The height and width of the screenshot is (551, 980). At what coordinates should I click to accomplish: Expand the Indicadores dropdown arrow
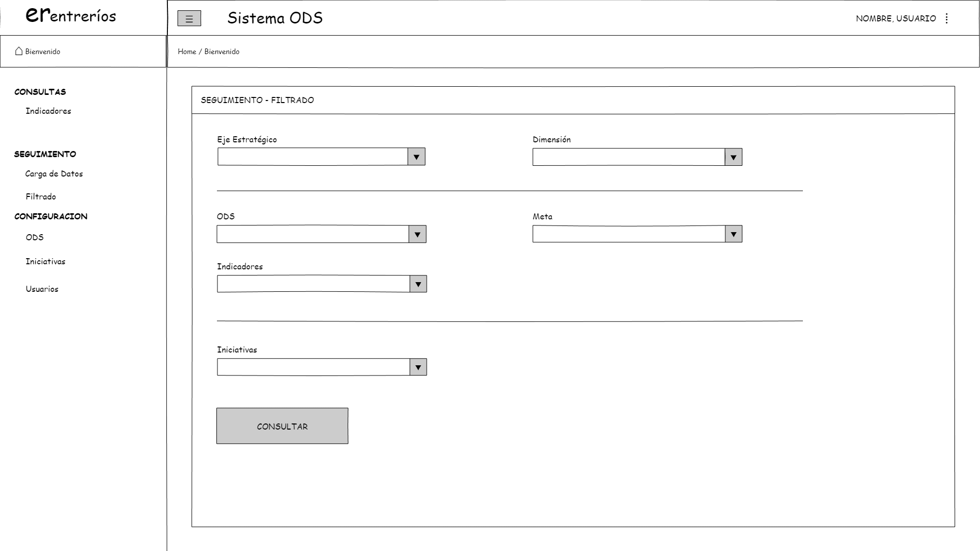[x=418, y=284]
